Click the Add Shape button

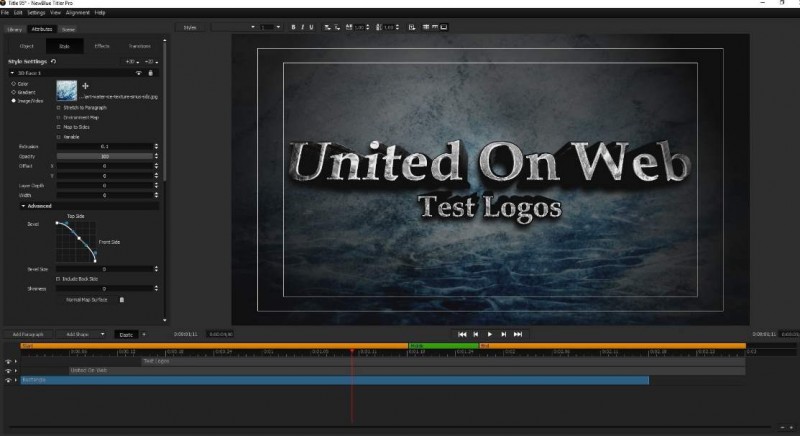tap(78, 335)
